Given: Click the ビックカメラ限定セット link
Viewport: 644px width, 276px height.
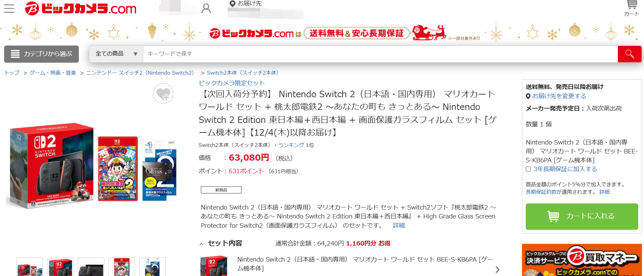Looking at the screenshot, I should 232,83.
